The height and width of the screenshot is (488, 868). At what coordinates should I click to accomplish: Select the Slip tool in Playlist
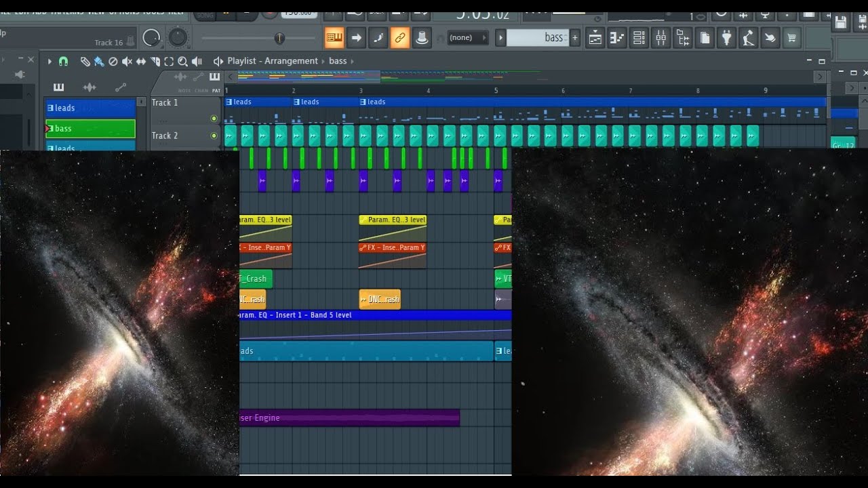[x=141, y=61]
